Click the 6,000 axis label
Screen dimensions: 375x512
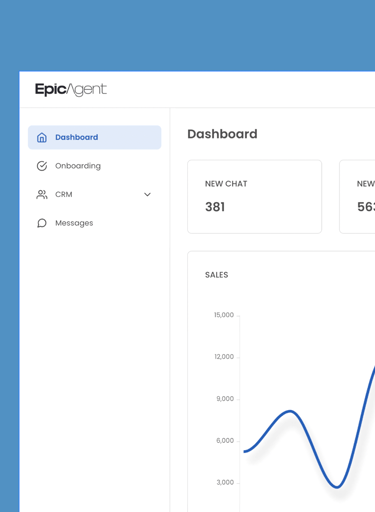(x=225, y=441)
